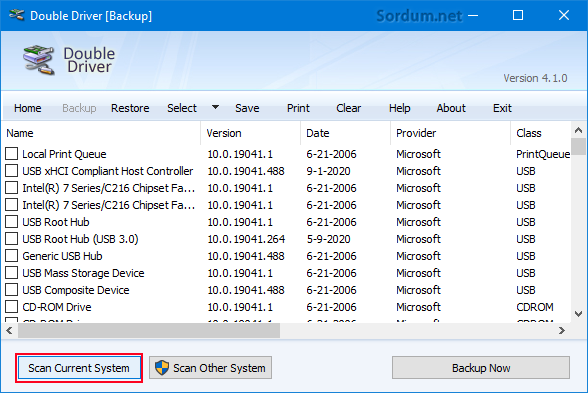
Task: Click the scroll left arrow
Action: (9, 330)
